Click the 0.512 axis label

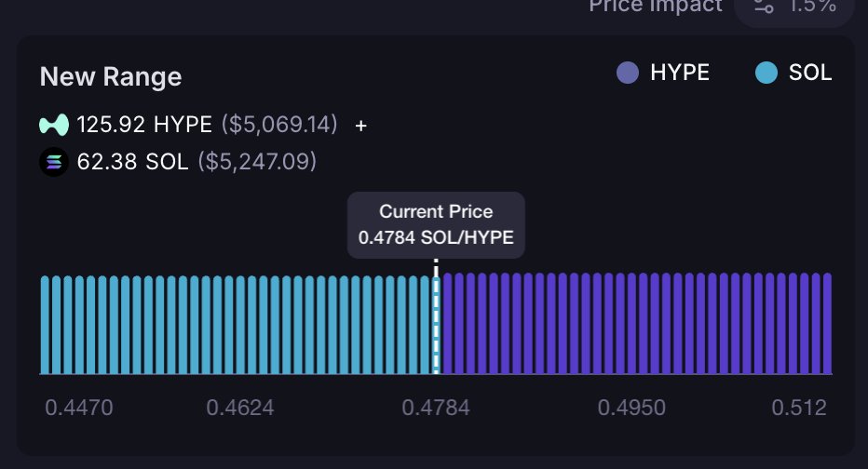[x=798, y=408]
